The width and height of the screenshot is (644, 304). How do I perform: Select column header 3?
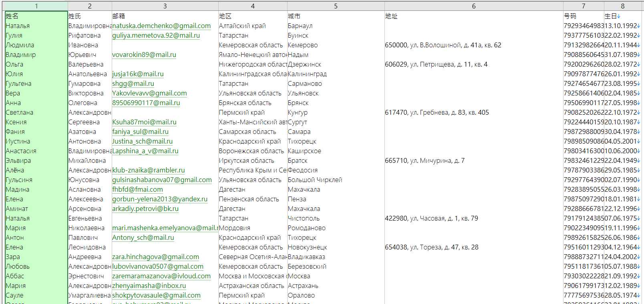point(165,6)
